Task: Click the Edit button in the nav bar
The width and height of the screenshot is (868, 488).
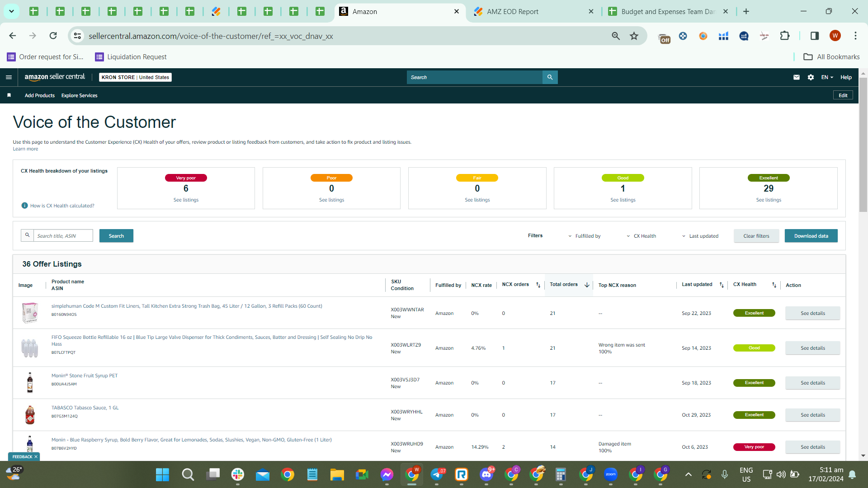Action: [x=843, y=95]
